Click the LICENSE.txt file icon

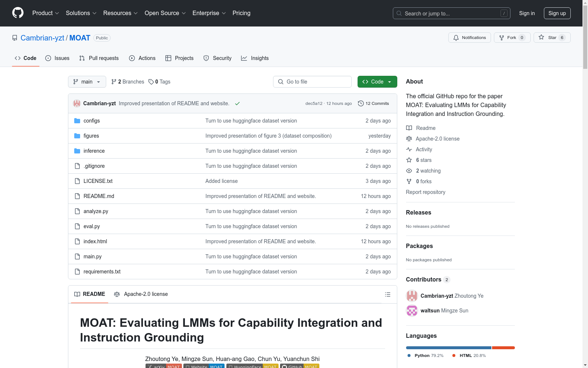(77, 181)
